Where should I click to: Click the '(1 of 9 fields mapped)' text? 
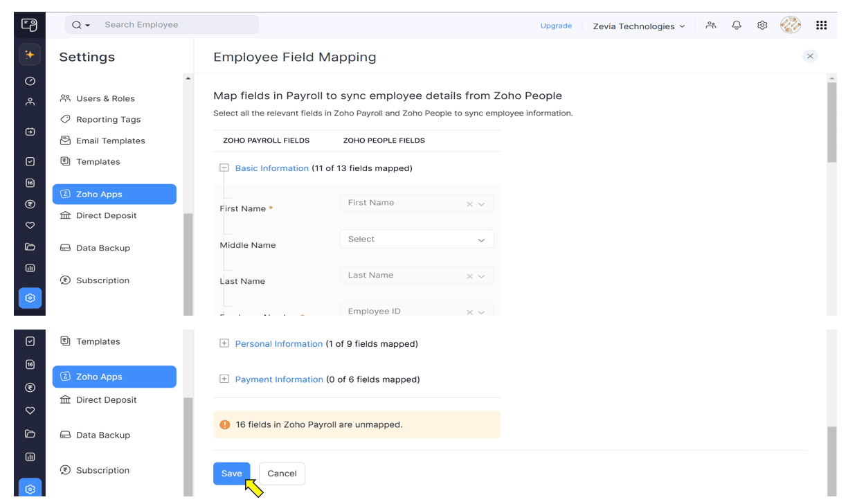coord(372,344)
